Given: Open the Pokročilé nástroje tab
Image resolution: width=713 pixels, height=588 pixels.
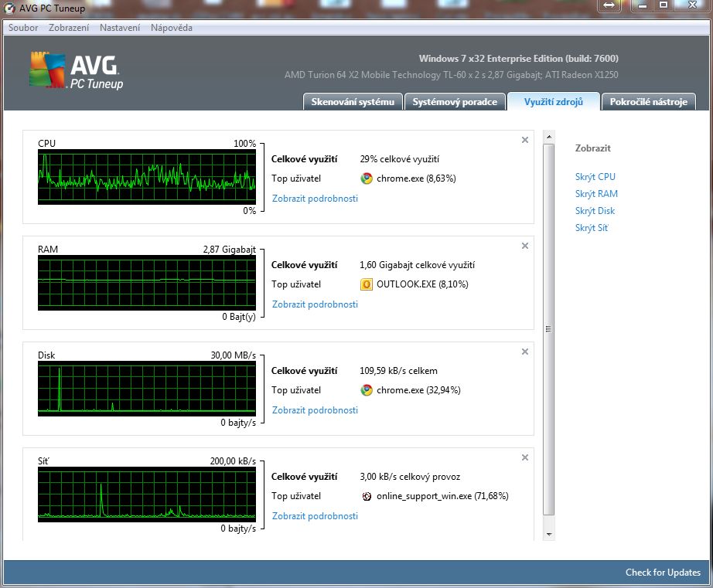Looking at the screenshot, I should (x=649, y=102).
